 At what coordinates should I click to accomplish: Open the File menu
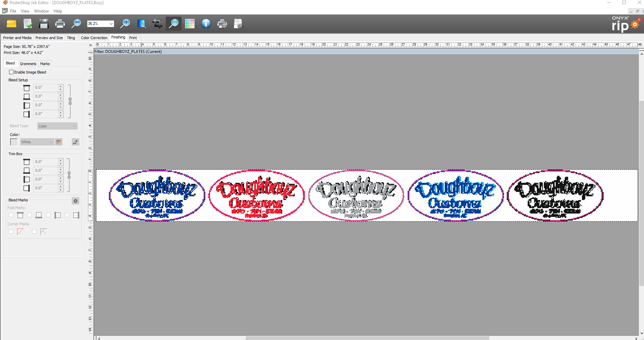13,11
